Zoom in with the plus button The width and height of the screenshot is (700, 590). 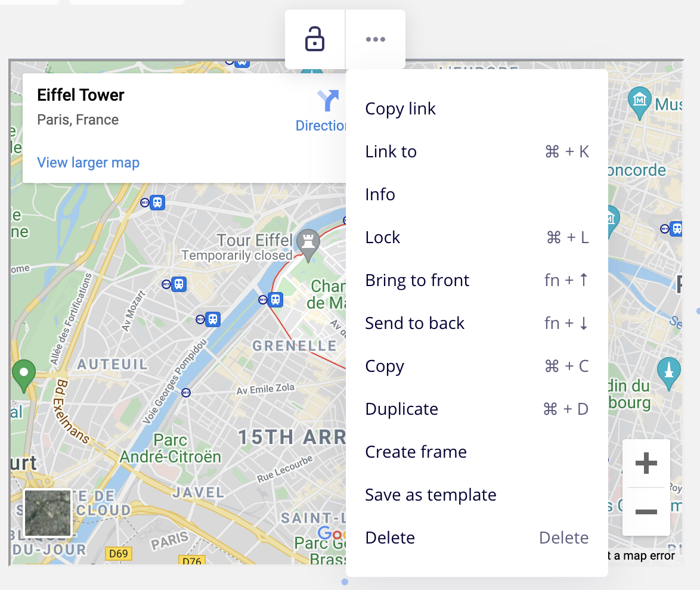click(x=646, y=463)
